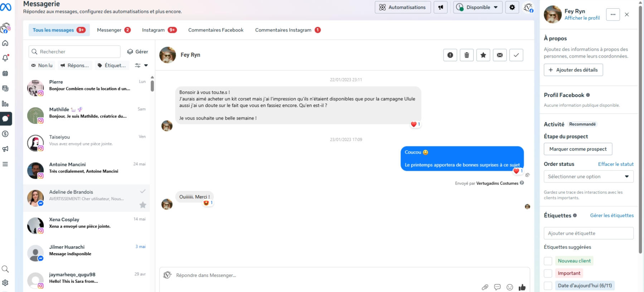Delete the conversation with the trash icon

click(x=466, y=55)
